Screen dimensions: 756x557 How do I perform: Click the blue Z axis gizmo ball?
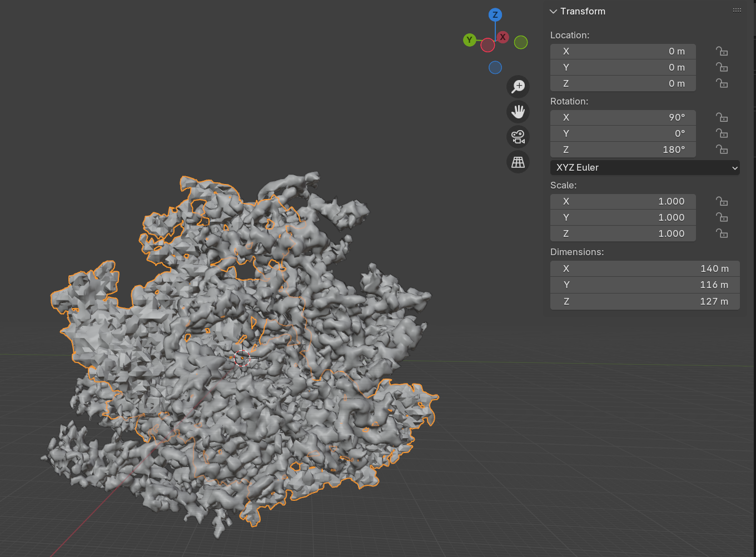[495, 15]
